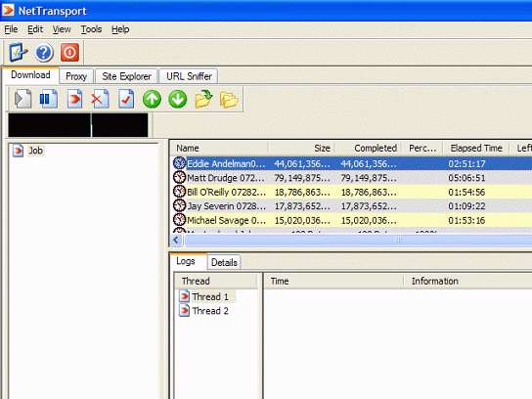Click the Thread 1 label in thread list

pyautogui.click(x=210, y=296)
